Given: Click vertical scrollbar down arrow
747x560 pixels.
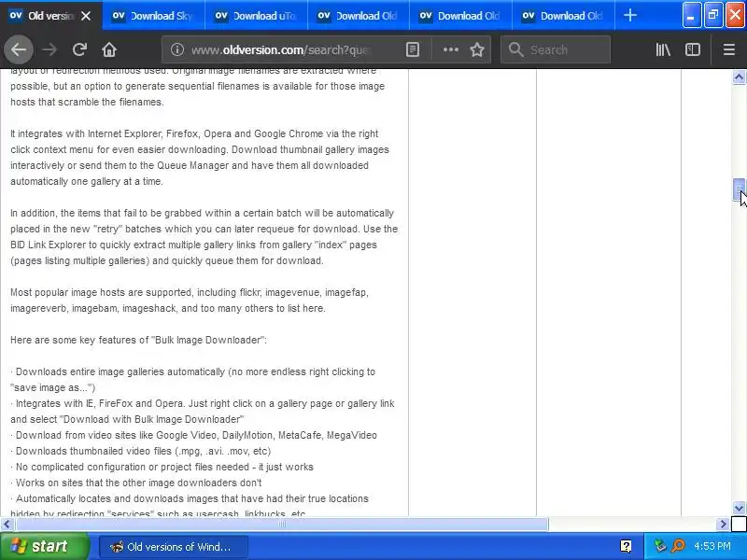Looking at the screenshot, I should point(739,508).
